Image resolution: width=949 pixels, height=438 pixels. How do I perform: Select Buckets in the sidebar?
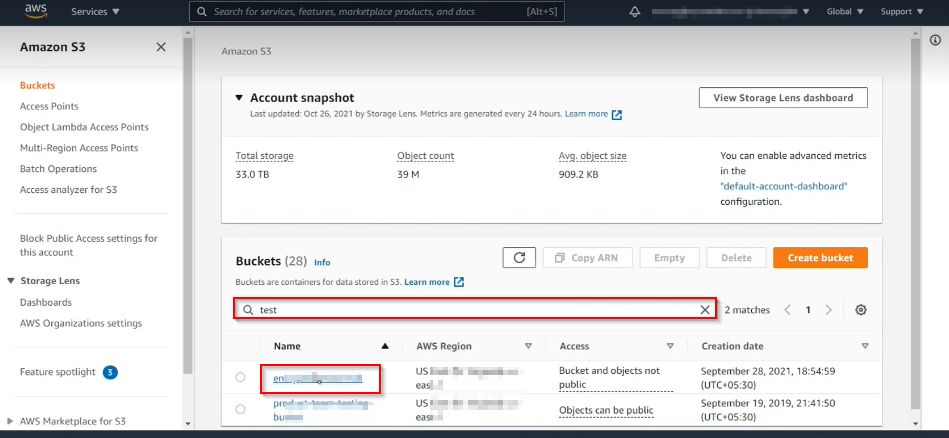38,85
